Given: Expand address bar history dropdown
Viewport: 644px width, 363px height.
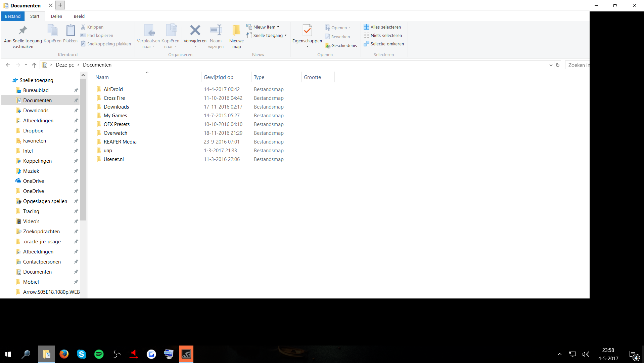Looking at the screenshot, I should 551,65.
